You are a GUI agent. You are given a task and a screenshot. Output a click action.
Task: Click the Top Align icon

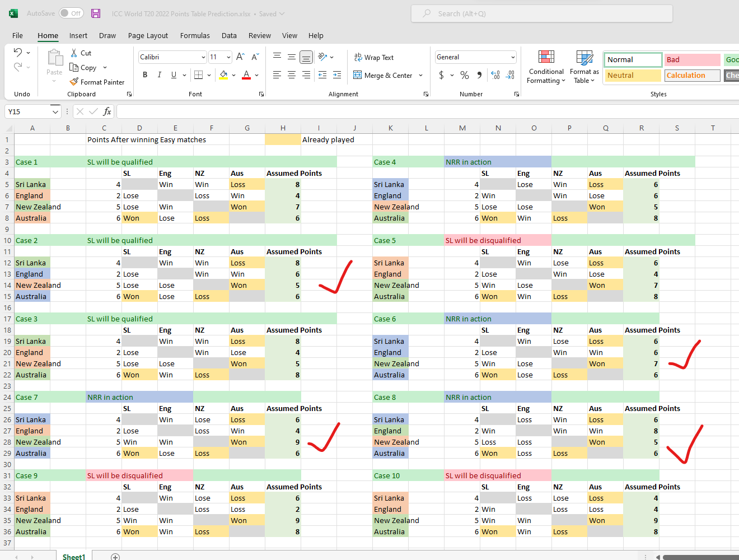pyautogui.click(x=277, y=57)
